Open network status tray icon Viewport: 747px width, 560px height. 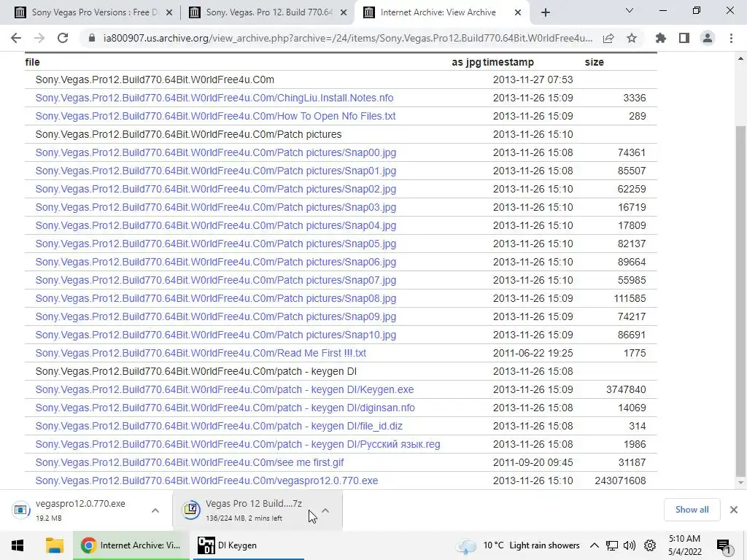(x=612, y=545)
